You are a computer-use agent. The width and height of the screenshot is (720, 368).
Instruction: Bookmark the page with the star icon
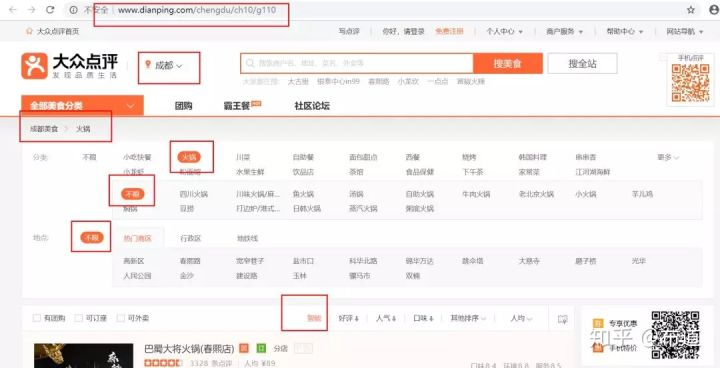pyautogui.click(x=691, y=10)
